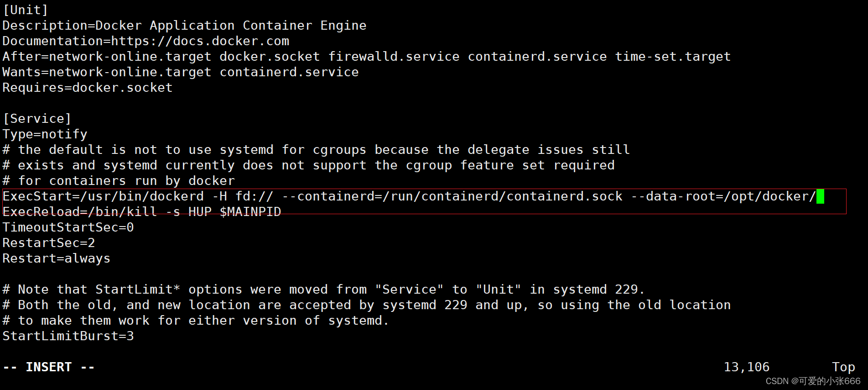Place cursor on the [Unit] section header
Screen dimensions: 868x390
[x=26, y=10]
